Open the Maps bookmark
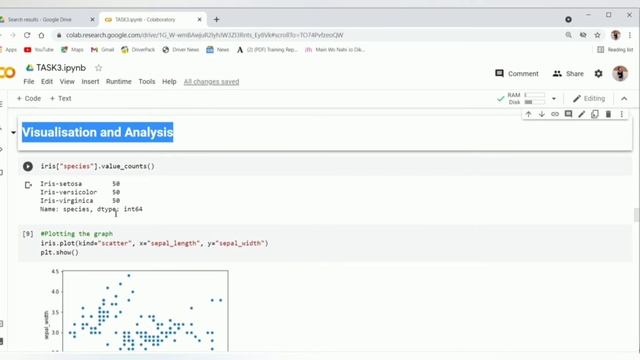640x360 pixels. coord(72,50)
